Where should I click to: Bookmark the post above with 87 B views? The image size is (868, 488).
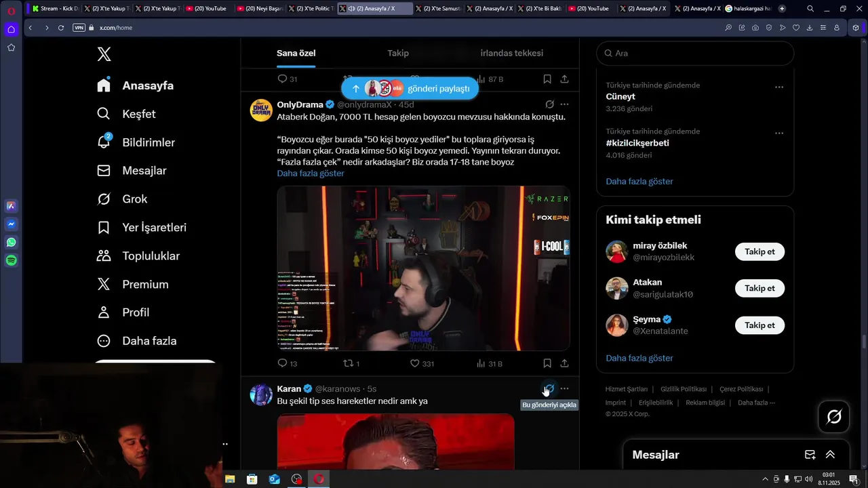547,79
